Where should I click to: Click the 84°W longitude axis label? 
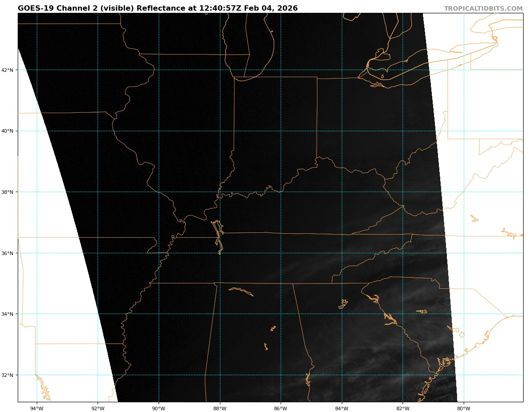[x=342, y=408]
